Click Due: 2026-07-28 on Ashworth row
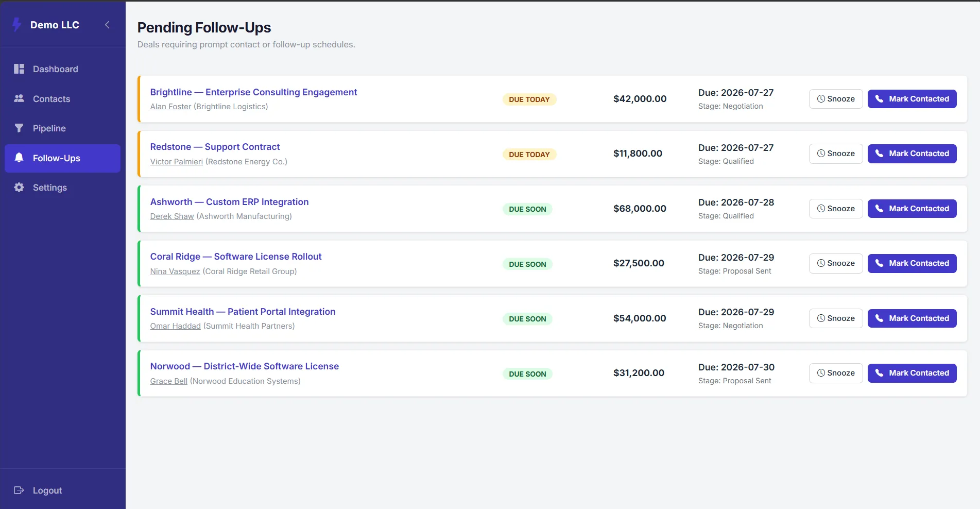Image resolution: width=980 pixels, height=509 pixels. pos(736,202)
